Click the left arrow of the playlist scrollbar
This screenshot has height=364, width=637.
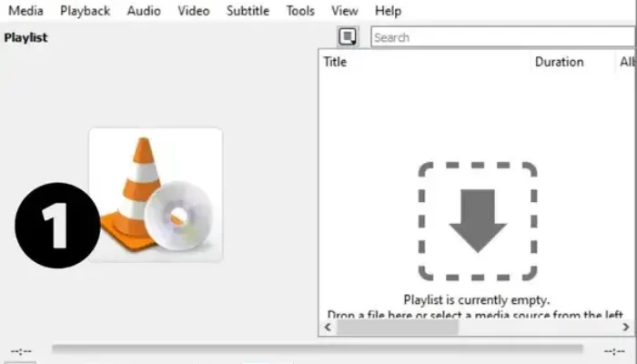pyautogui.click(x=327, y=327)
